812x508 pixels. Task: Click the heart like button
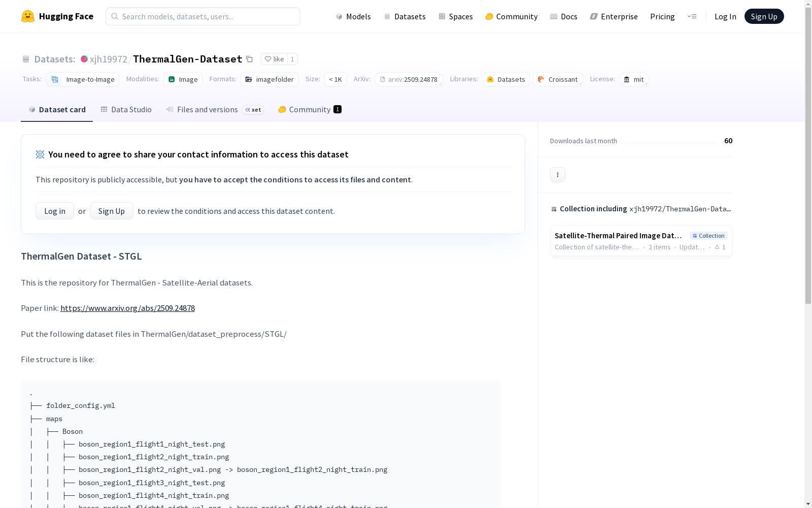pyautogui.click(x=274, y=59)
